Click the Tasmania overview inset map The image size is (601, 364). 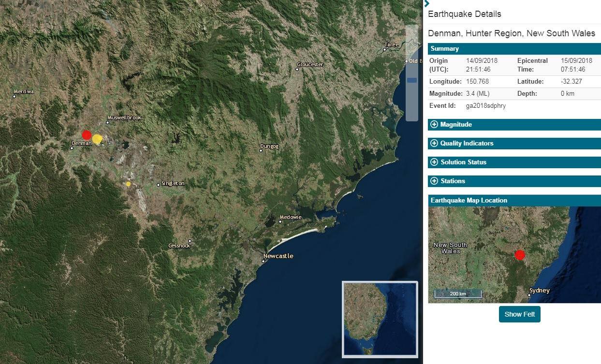pyautogui.click(x=380, y=319)
